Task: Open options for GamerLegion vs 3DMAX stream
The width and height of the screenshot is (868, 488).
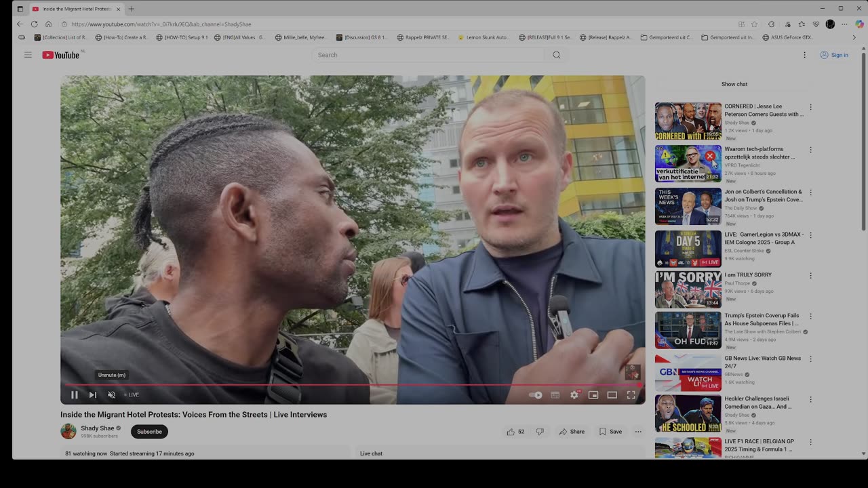Action: point(810,235)
